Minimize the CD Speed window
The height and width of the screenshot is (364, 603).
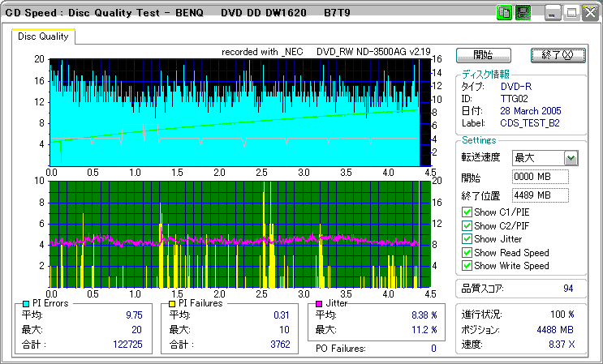coord(553,13)
